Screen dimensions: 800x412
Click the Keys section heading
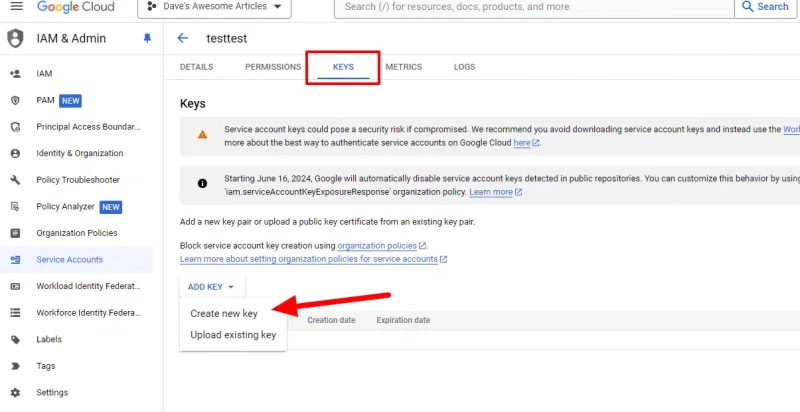(193, 104)
